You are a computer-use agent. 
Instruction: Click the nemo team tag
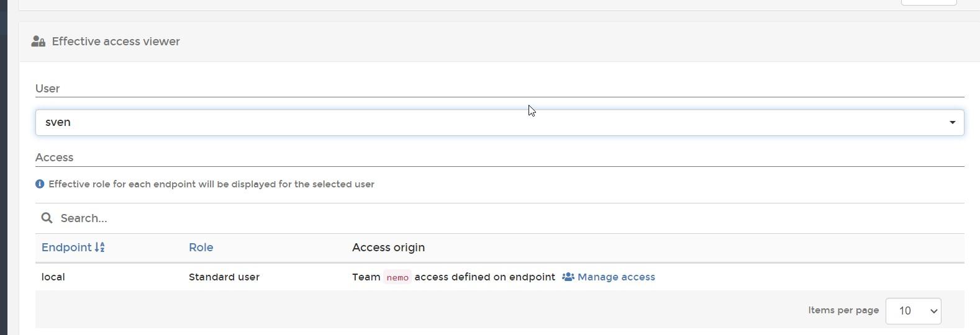pyautogui.click(x=397, y=277)
